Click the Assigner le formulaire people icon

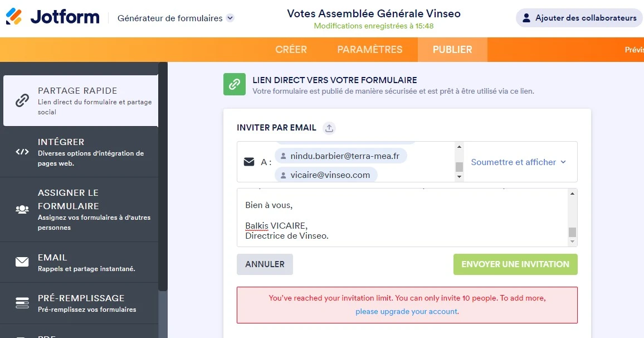22,210
